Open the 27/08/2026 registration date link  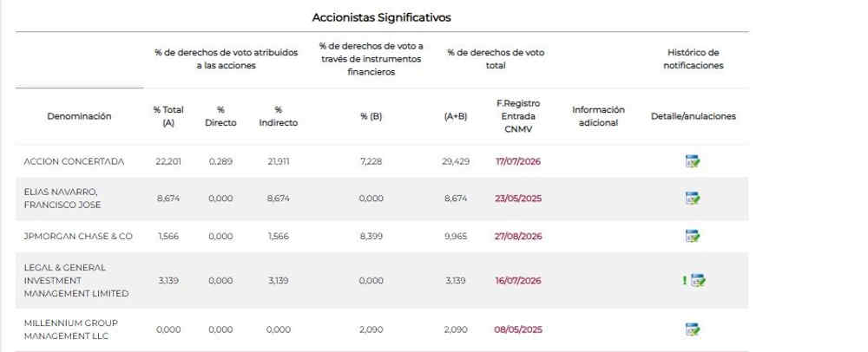[518, 236]
